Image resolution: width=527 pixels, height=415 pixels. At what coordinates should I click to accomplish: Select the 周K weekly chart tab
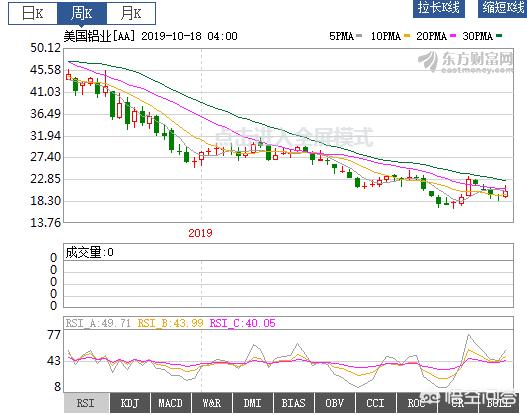[82, 13]
